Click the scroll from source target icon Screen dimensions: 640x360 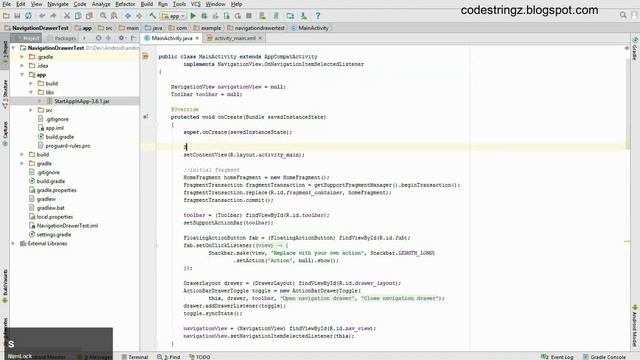[98, 38]
